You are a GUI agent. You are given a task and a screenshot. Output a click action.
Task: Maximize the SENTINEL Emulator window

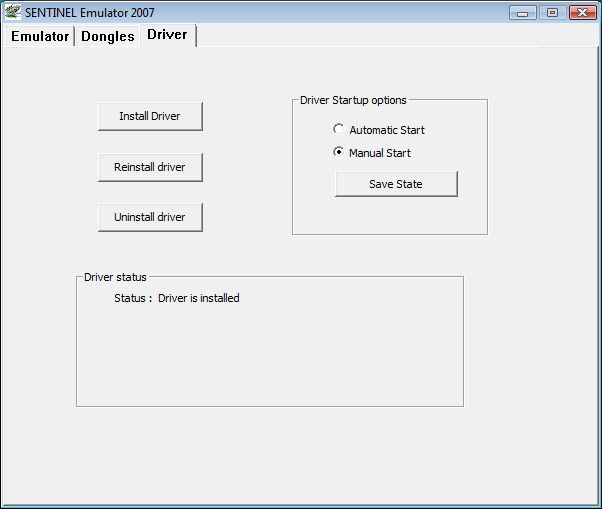point(552,13)
